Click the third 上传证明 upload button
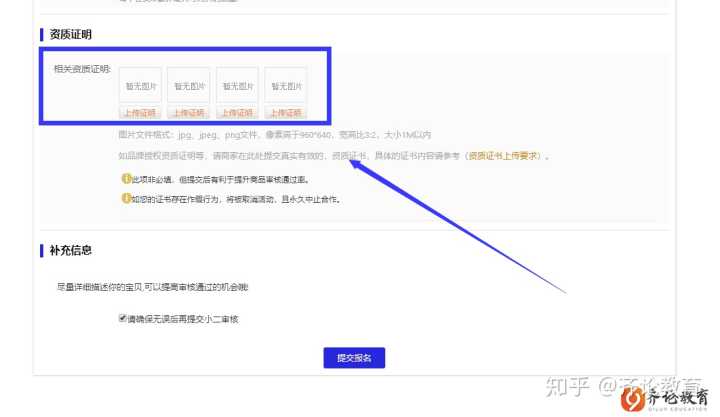720x417 pixels. click(237, 113)
